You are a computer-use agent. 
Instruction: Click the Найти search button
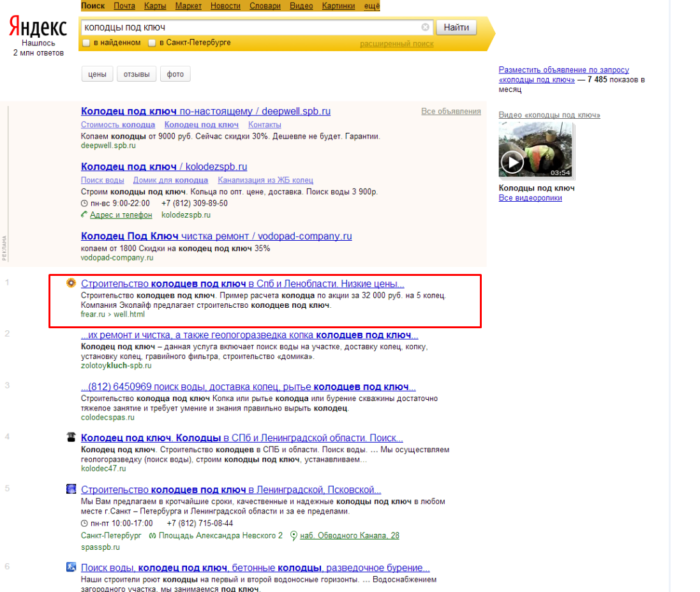click(x=456, y=27)
